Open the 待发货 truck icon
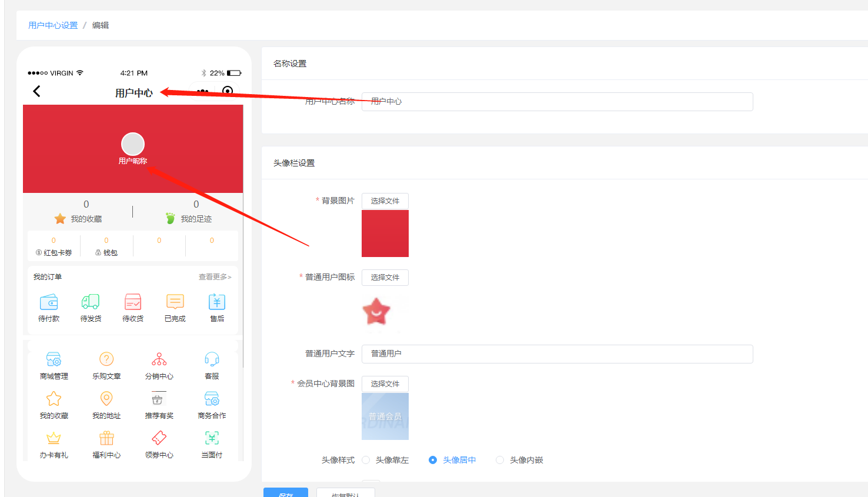The height and width of the screenshot is (497, 868). (91, 302)
